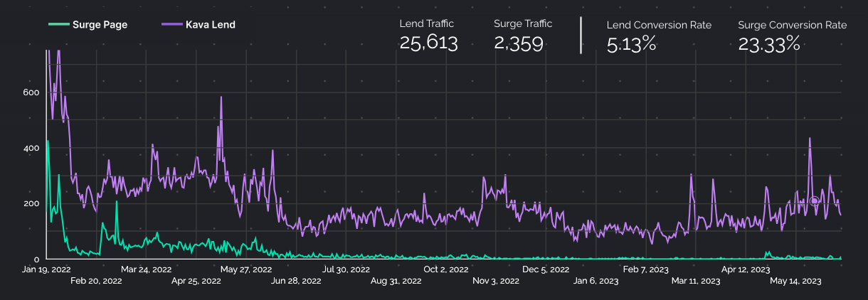Click the 5.13% conversion rate value
The width and height of the screenshot is (868, 300).
(x=631, y=44)
